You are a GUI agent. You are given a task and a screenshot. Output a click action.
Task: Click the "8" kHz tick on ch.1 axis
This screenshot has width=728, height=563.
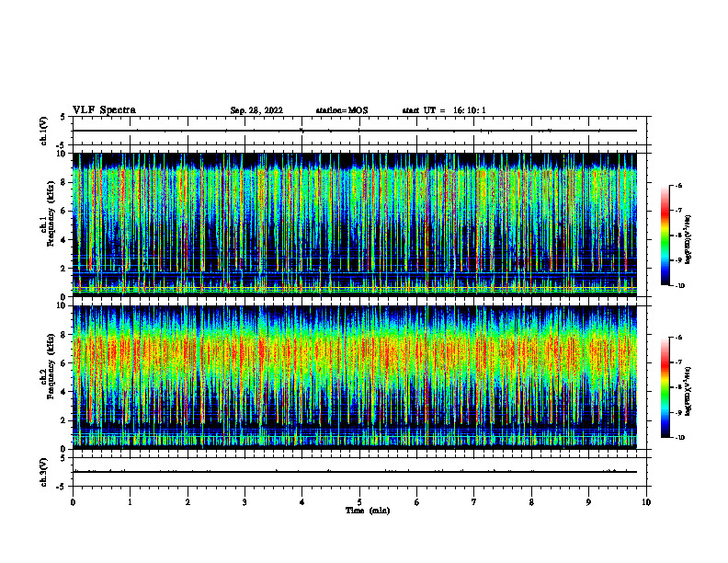point(64,182)
